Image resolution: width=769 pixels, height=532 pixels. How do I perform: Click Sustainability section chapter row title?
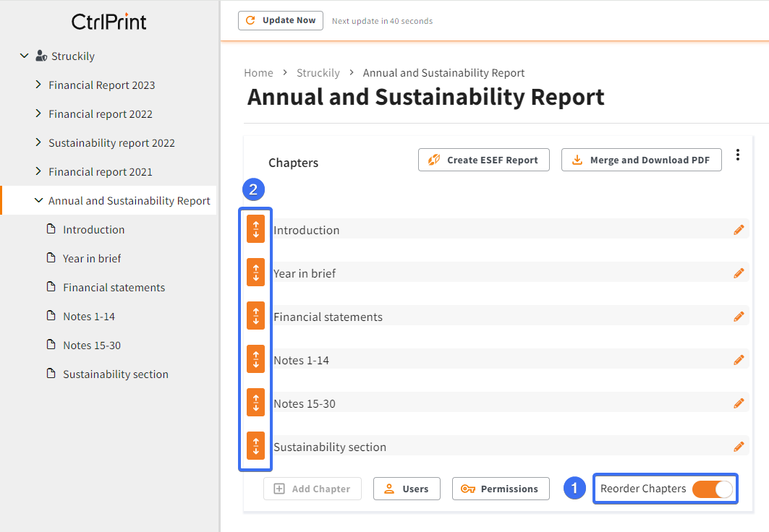(x=330, y=447)
